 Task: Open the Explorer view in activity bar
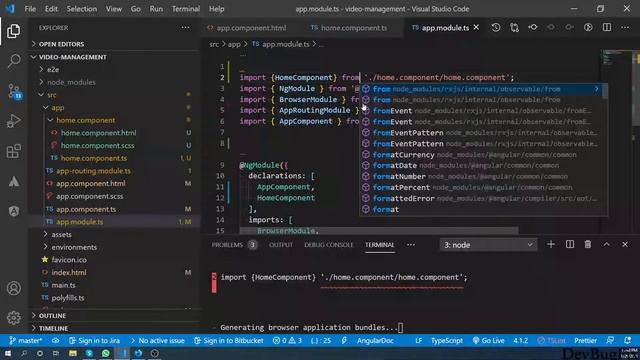click(13, 31)
